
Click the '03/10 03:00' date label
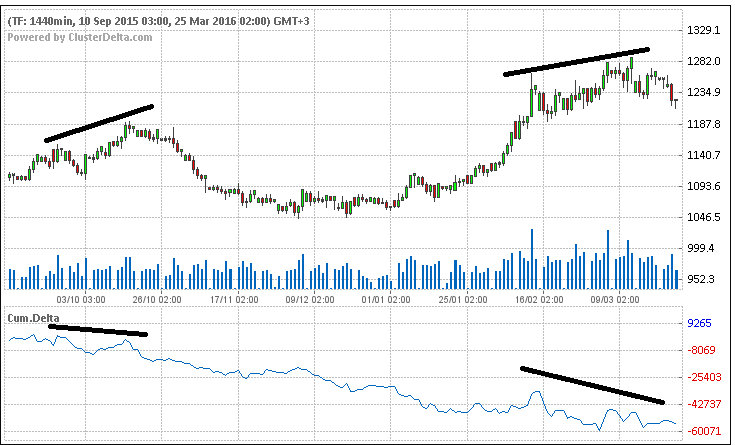click(81, 300)
